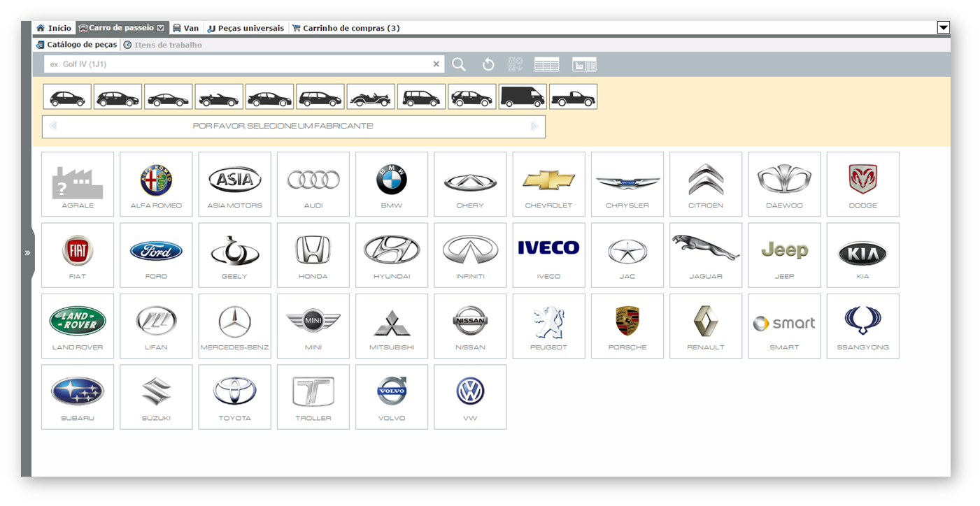The width and height of the screenshot is (980, 506).
Task: Click the A-Z sort icon
Action: point(516,64)
